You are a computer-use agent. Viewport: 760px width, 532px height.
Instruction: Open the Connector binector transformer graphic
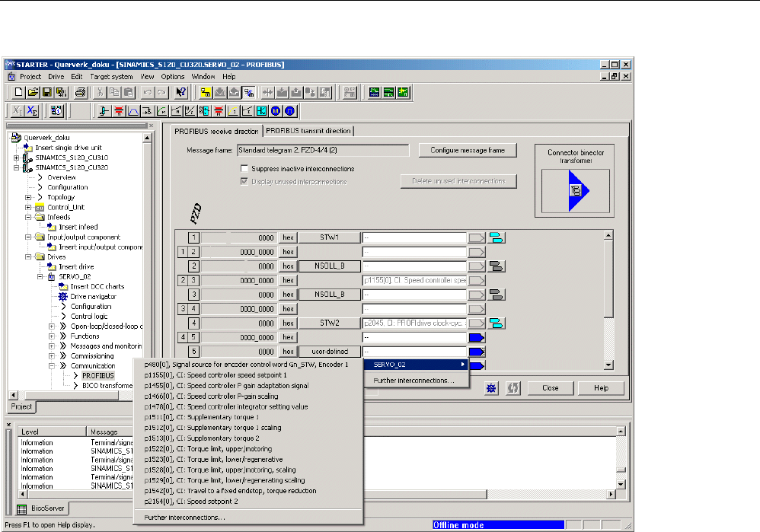(x=576, y=191)
